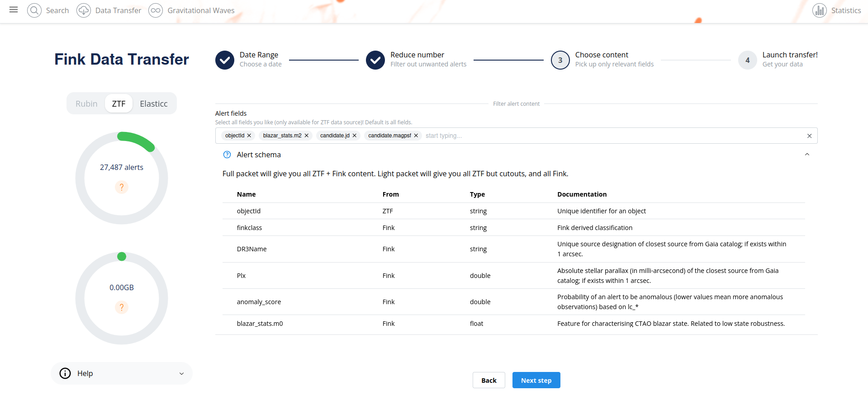
Task: Open the Statistics page link
Action: click(x=846, y=10)
